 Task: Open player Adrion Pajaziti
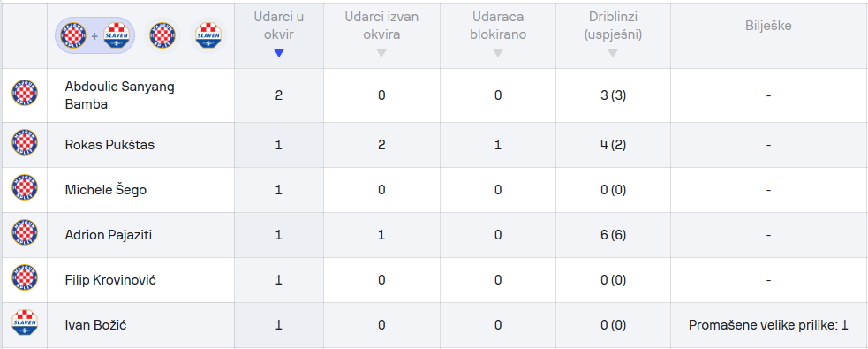(108, 235)
